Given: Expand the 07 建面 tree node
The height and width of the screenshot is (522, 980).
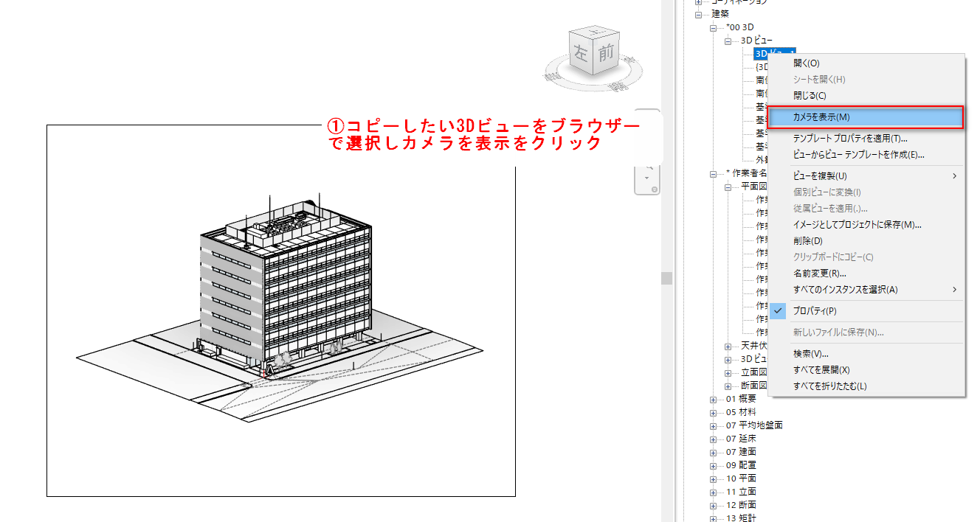Looking at the screenshot, I should [713, 452].
